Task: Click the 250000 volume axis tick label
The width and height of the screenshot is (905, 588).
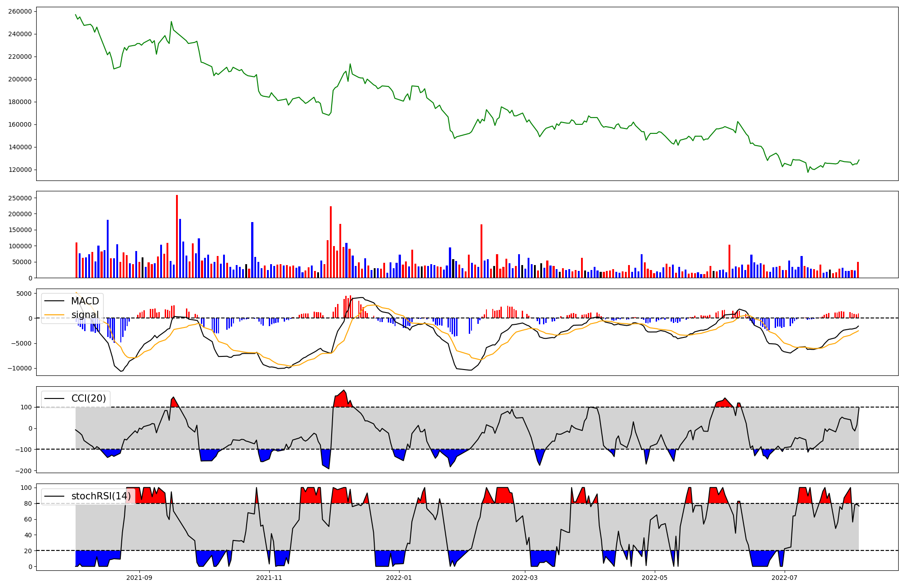Action: click(20, 198)
